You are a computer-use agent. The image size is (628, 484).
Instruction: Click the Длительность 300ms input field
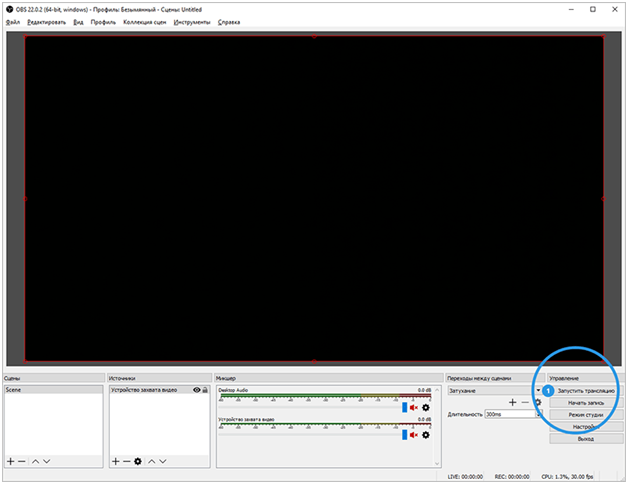pyautogui.click(x=510, y=414)
